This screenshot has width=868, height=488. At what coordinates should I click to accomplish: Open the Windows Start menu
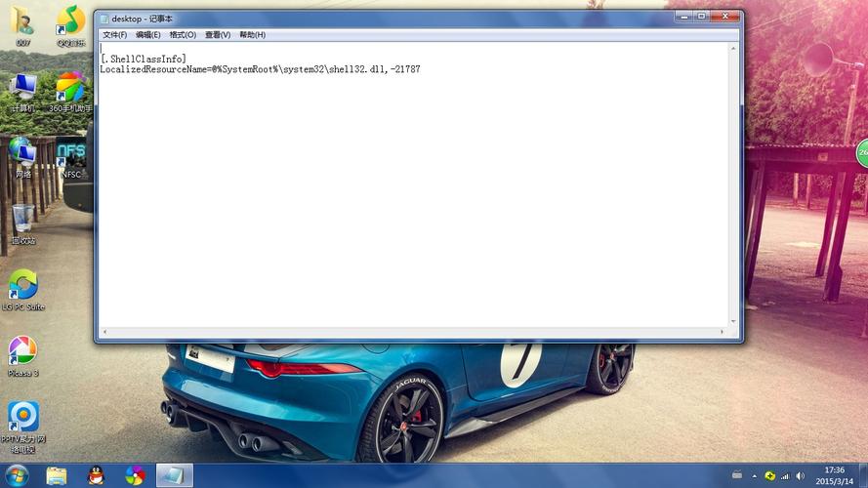click(x=17, y=475)
